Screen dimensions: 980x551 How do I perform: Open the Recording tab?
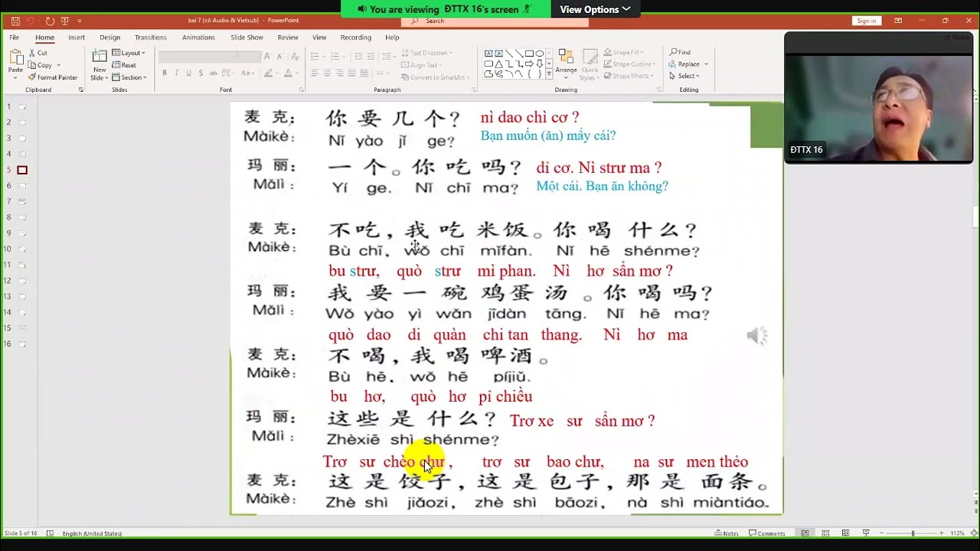tap(355, 37)
